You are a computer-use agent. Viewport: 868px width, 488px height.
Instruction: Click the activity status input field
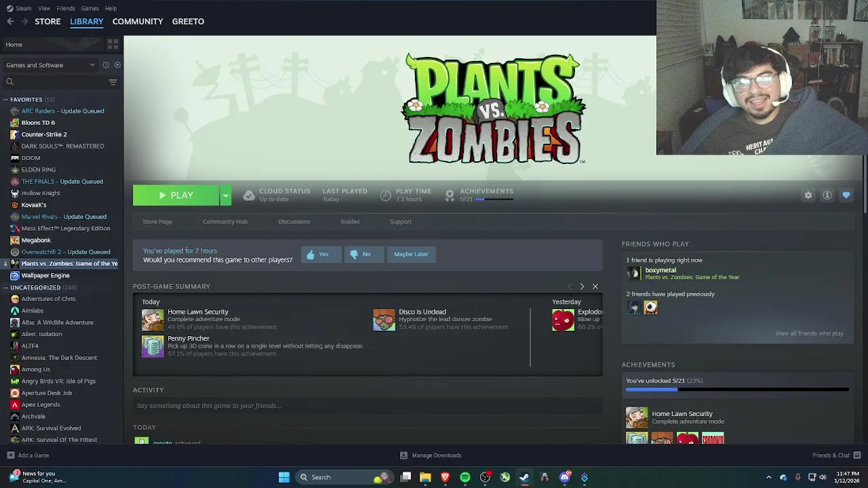368,405
